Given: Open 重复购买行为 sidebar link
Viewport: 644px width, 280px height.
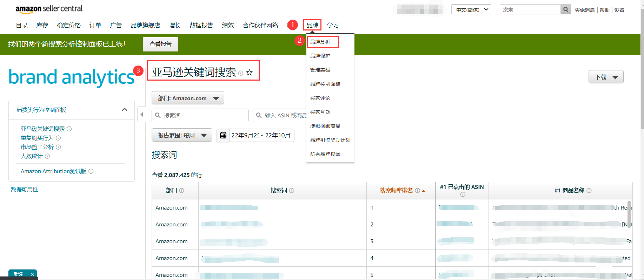Looking at the screenshot, I should [37, 138].
